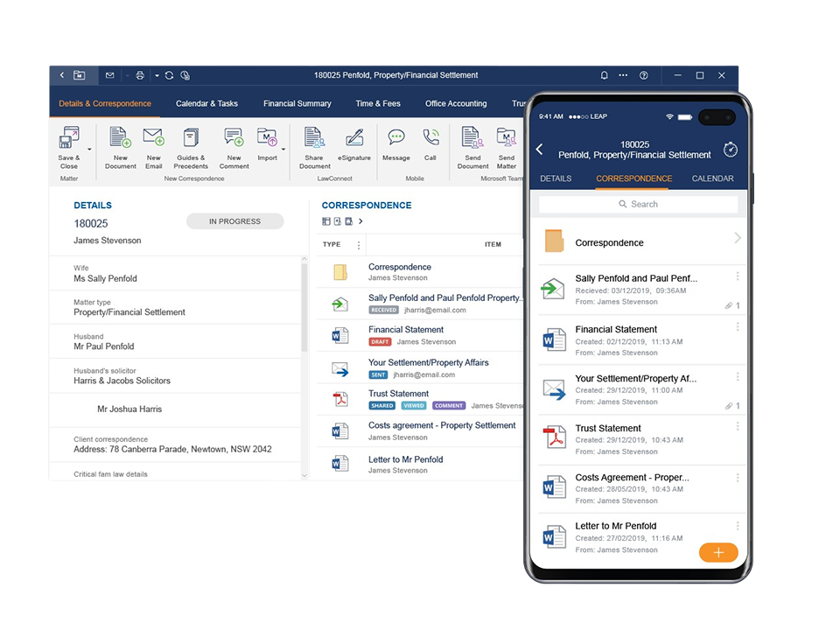Click the print icon in the title bar
This screenshot has height=630, width=840.
[x=140, y=76]
